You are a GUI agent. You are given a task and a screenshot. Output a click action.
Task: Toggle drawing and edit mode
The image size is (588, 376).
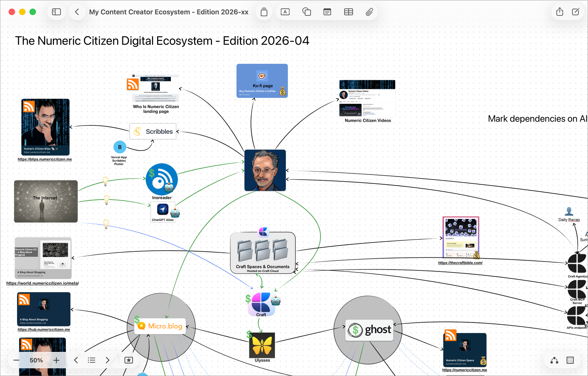tap(575, 12)
